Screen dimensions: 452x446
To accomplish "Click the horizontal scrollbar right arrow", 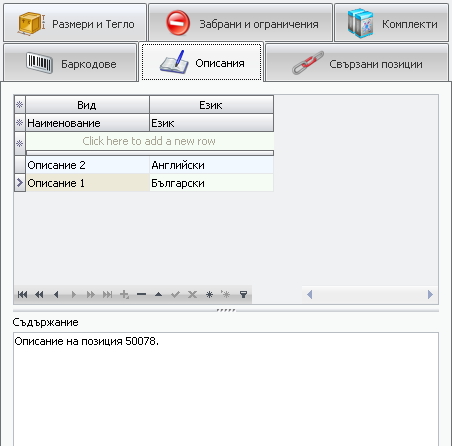I will 430,294.
